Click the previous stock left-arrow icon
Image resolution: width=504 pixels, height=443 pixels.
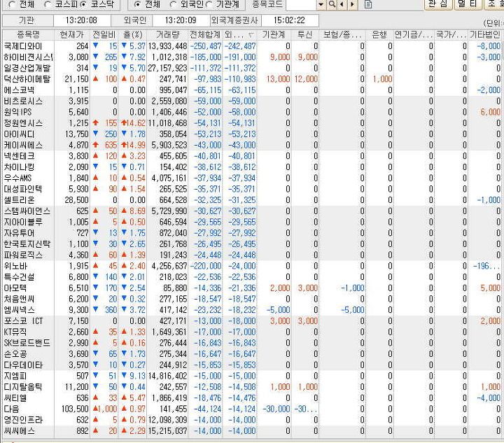(342, 4)
